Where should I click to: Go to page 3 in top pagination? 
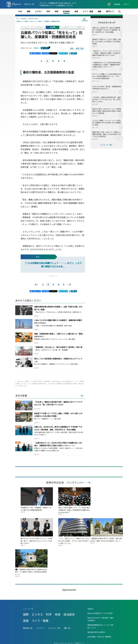point(53,61)
